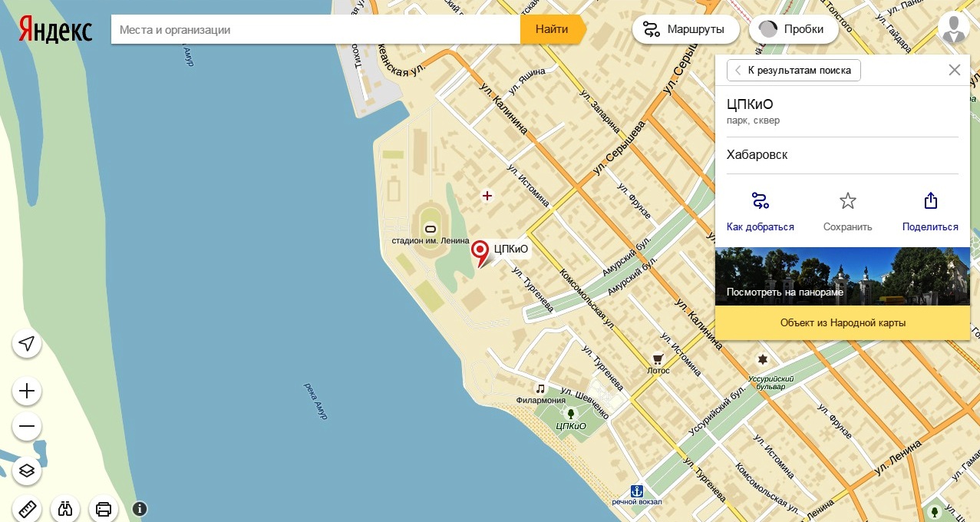Select the ruler distance tool
980x522 pixels.
tap(27, 508)
